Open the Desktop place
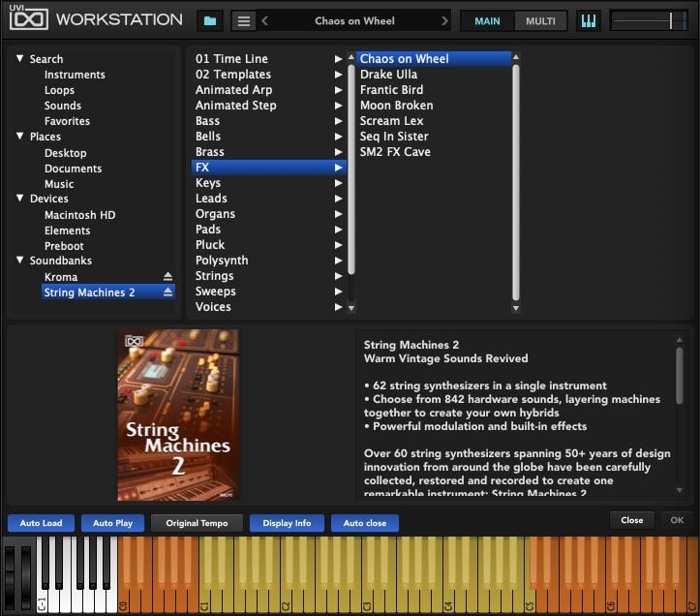 point(66,153)
